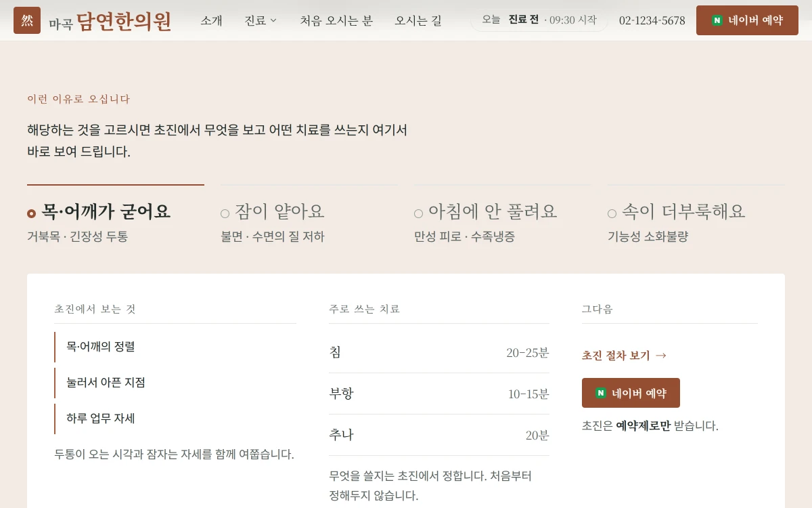Open the 초진 절차 보기 link
This screenshot has height=508, width=812.
tap(625, 356)
